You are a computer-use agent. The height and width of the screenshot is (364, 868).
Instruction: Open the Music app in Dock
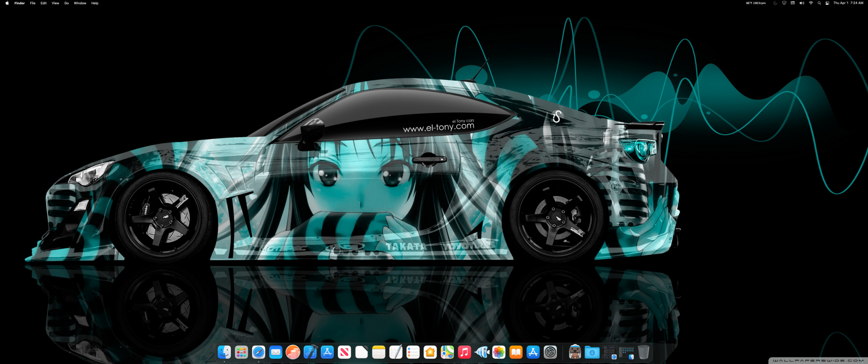pyautogui.click(x=464, y=352)
